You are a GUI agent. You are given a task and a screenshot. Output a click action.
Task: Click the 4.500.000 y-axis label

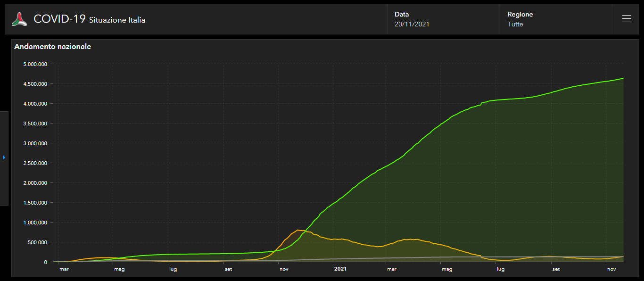(35, 84)
